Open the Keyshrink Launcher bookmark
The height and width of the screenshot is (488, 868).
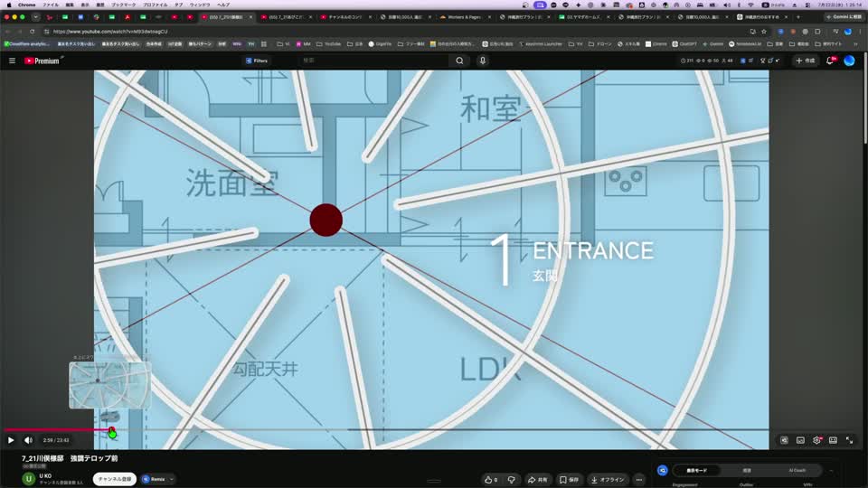click(539, 43)
